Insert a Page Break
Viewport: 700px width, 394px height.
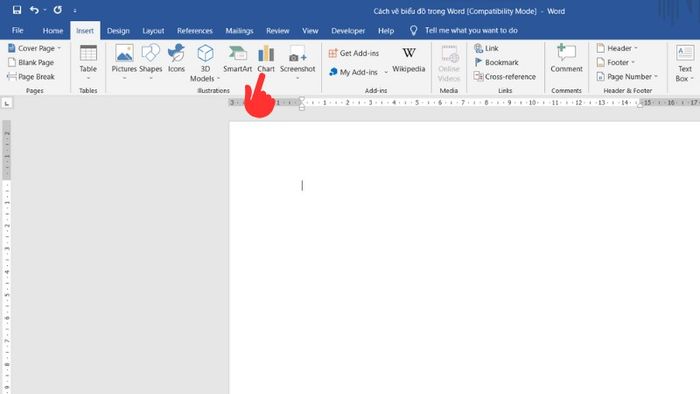coord(31,76)
